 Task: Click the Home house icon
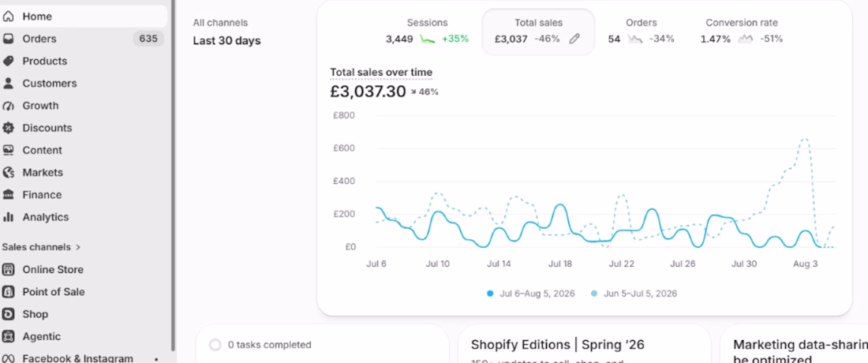8,17
